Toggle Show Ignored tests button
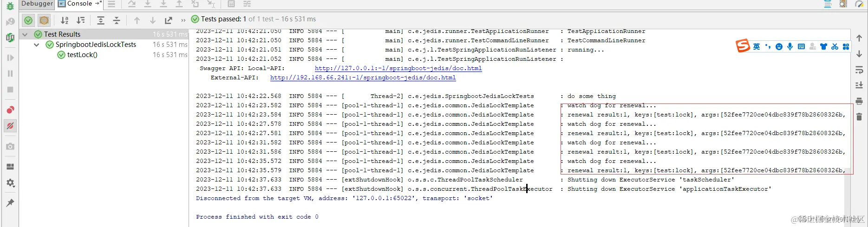Screen dimensions: 868x227 pyautogui.click(x=44, y=20)
